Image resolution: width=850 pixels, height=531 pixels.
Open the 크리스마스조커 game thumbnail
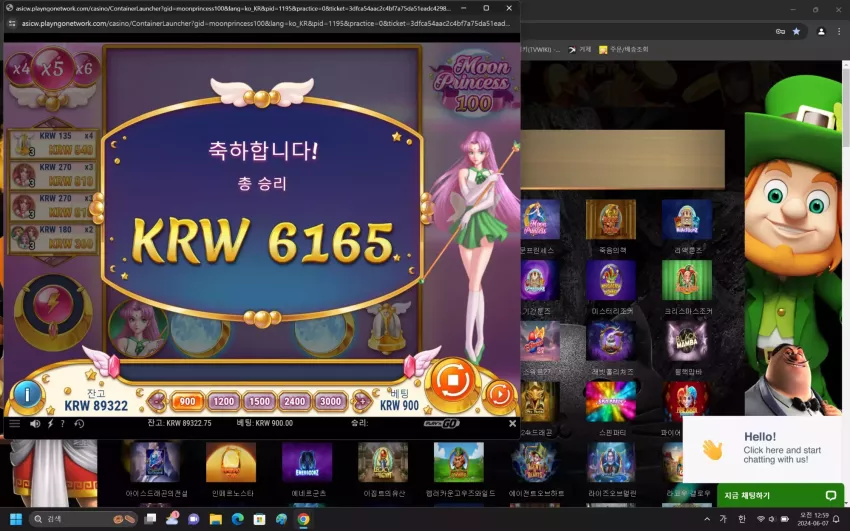pos(687,280)
